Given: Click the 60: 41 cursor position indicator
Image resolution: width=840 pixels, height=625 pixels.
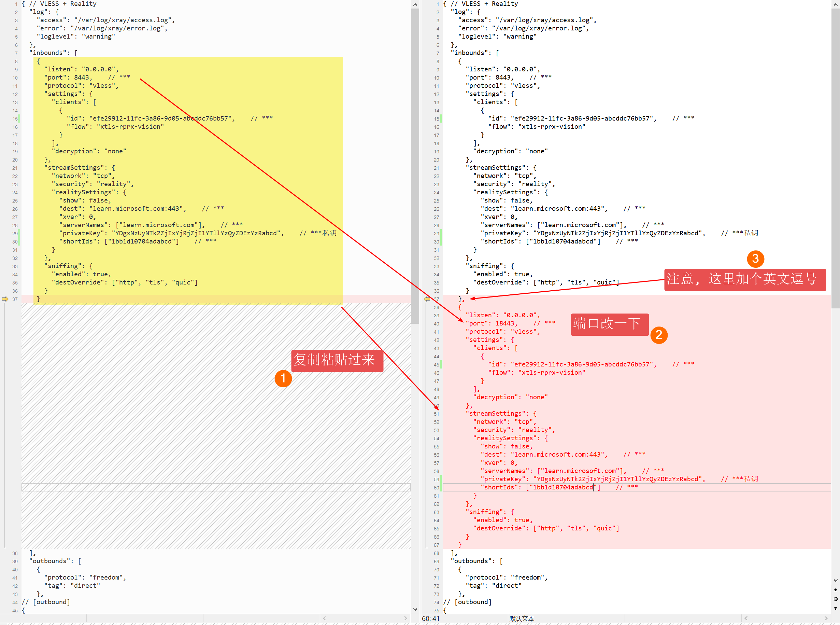Looking at the screenshot, I should pos(431,619).
